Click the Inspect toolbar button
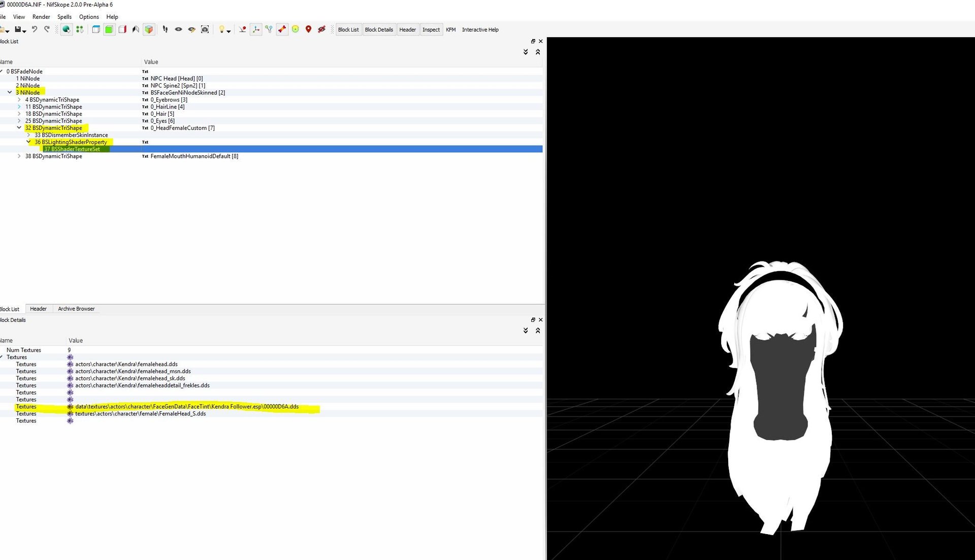Image resolution: width=975 pixels, height=560 pixels. tap(431, 29)
